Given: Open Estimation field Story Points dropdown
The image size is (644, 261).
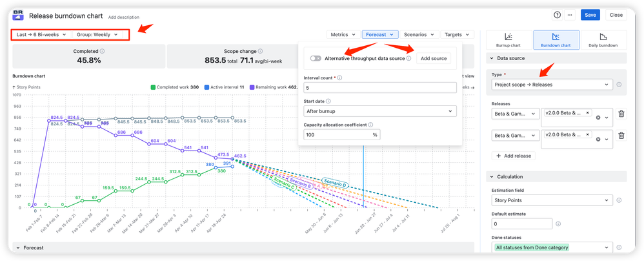Looking at the screenshot, I should (x=552, y=200).
